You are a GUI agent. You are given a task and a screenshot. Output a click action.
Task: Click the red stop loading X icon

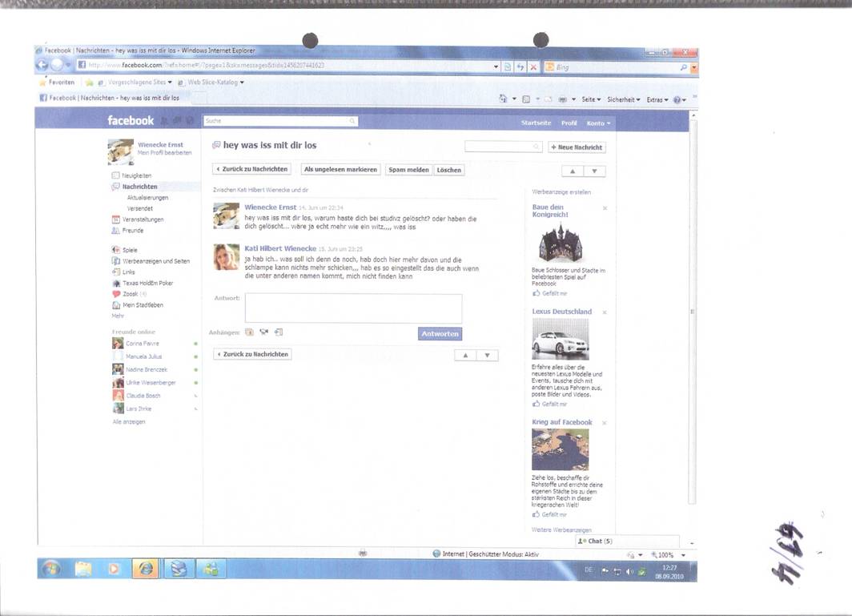point(533,66)
